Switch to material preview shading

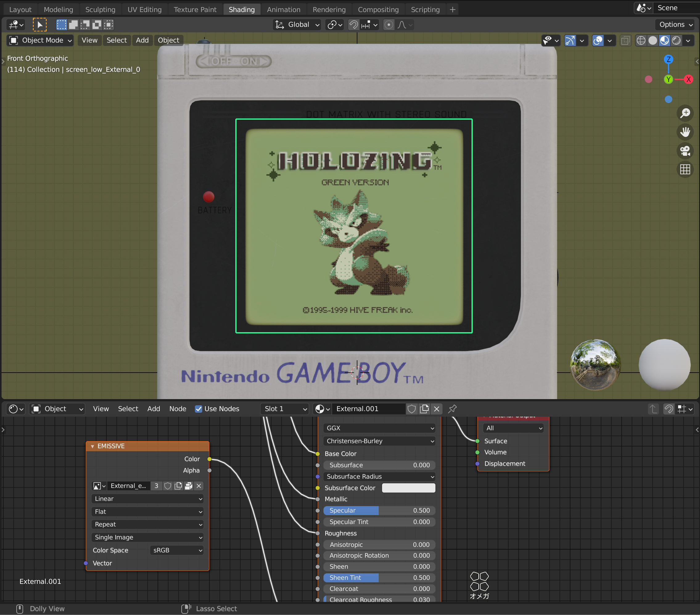tap(665, 40)
